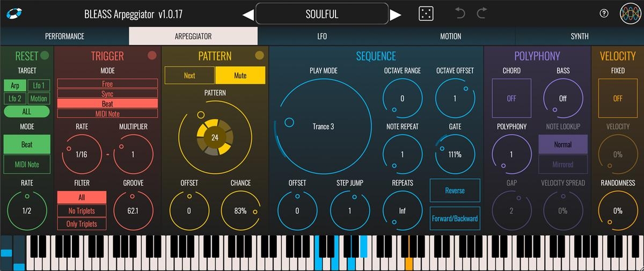644x271 pixels.
Task: Toggle the PATTERN section power indicator
Action: (x=260, y=55)
